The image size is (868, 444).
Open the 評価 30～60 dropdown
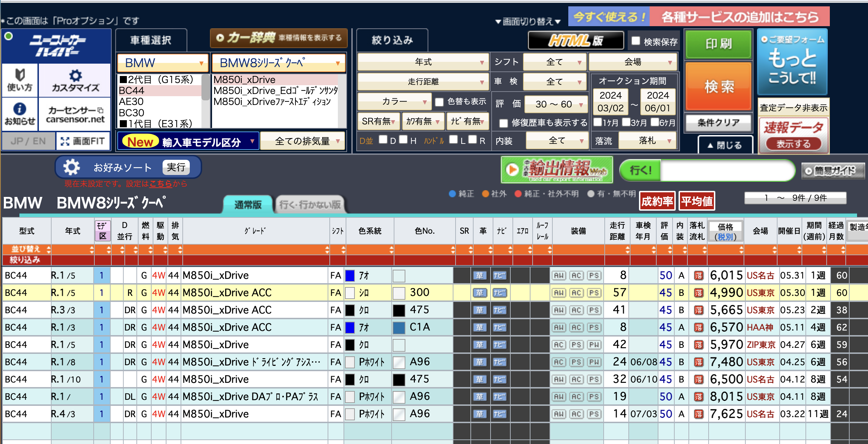[x=556, y=104]
